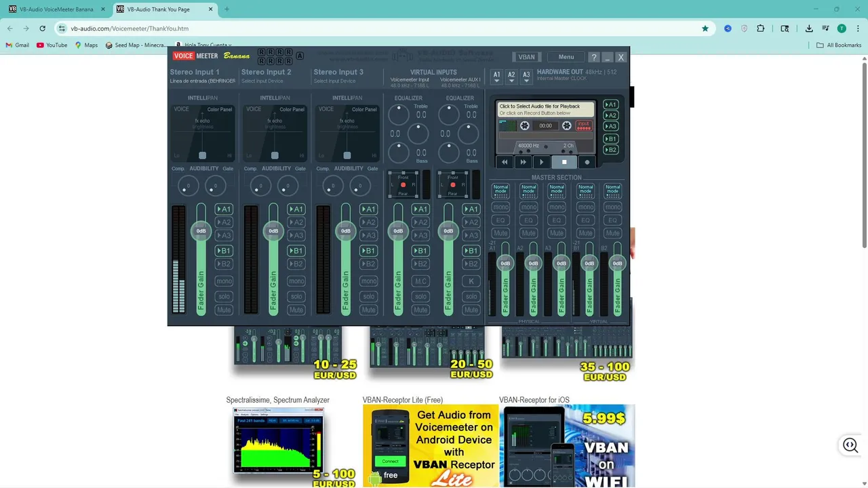Viewport: 868px width, 488px height.
Task: Click red panner dot on Voicemeeter AUX
Action: pyautogui.click(x=453, y=185)
